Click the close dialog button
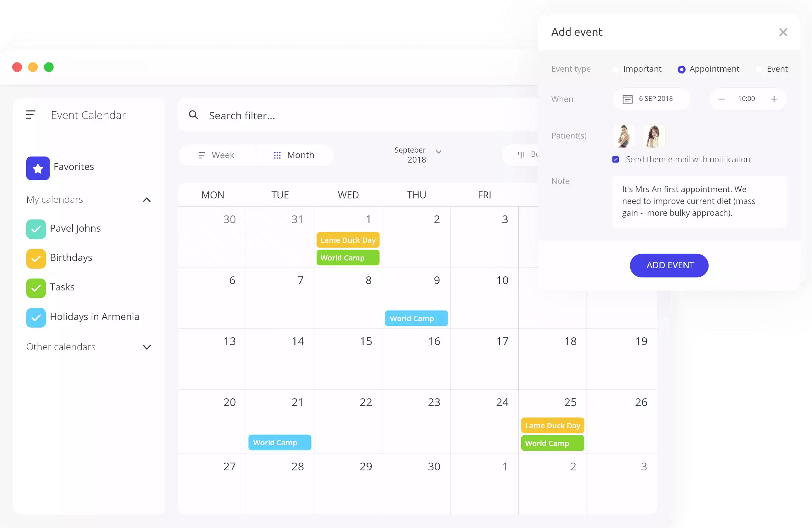812x528 pixels. point(783,32)
